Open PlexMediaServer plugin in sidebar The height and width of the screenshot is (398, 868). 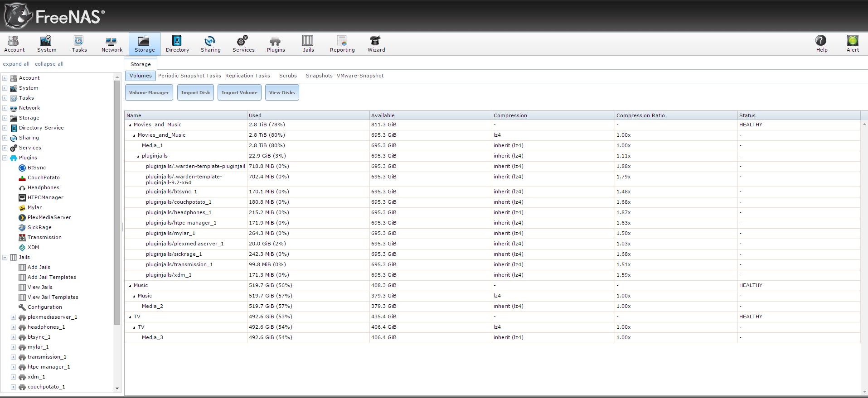pos(45,217)
